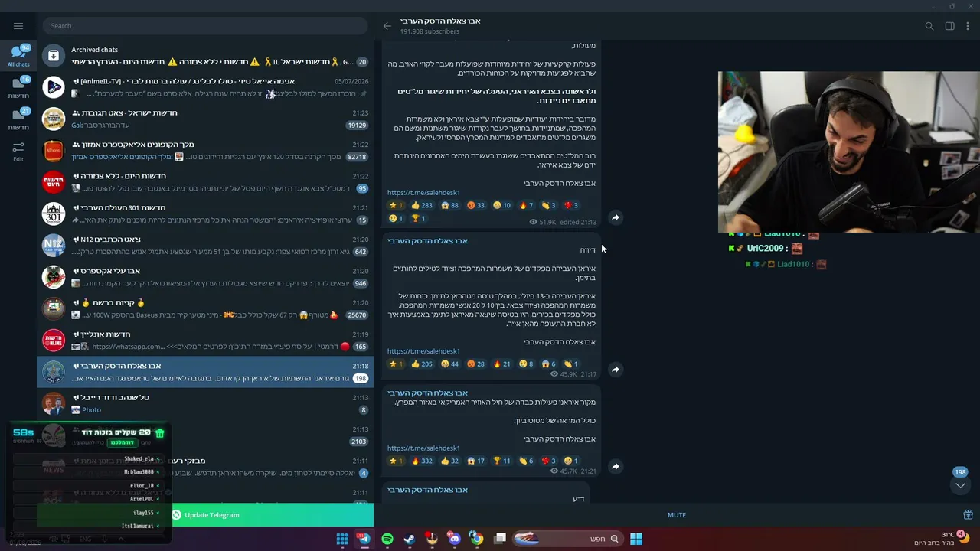Open channel info via the header title
This screenshot has height=551, width=980.
pos(440,21)
